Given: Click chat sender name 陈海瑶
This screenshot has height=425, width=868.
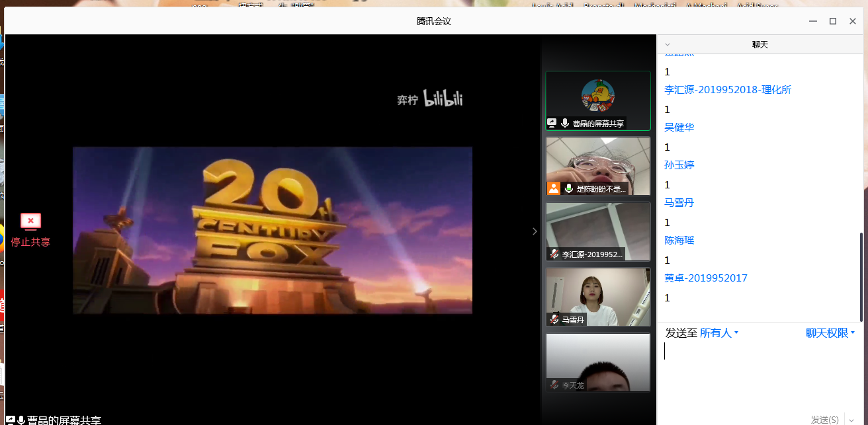Looking at the screenshot, I should 679,241.
